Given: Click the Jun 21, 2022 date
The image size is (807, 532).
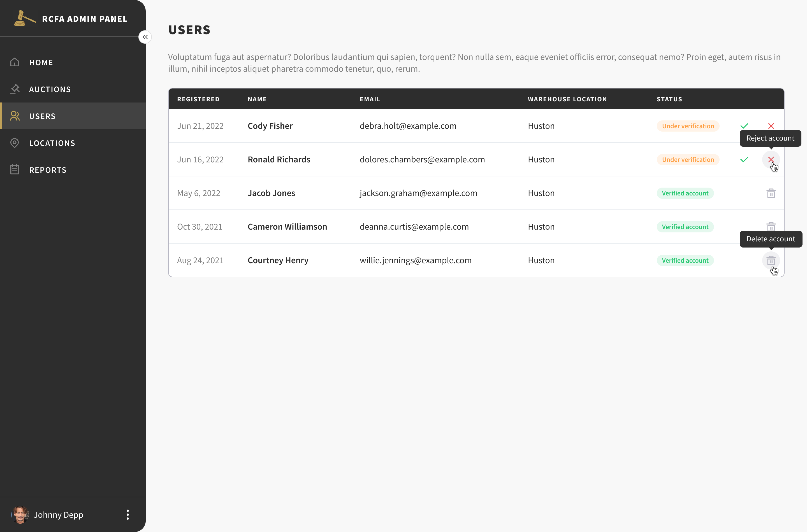Looking at the screenshot, I should pyautogui.click(x=200, y=126).
